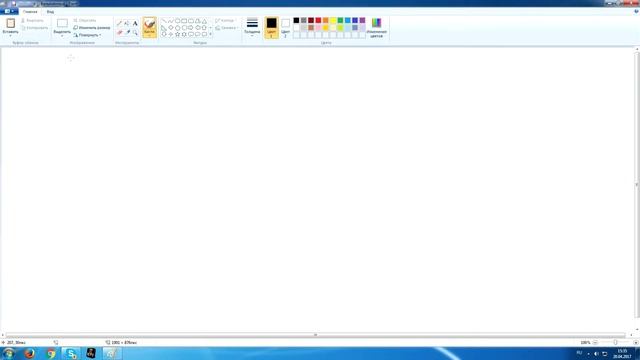Click the vertical scrollbar on right edge
The height and width of the screenshot is (360, 640).
pos(637,184)
